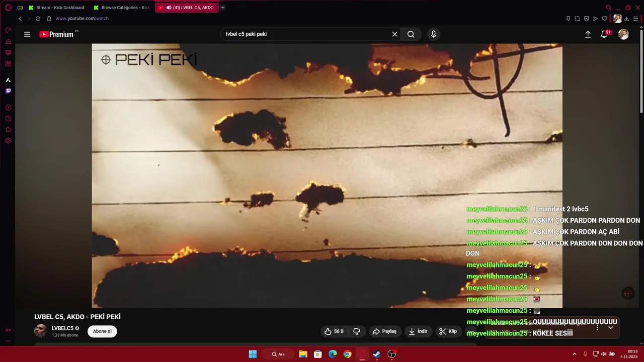
Task: Share the video with Paylaş
Action: click(384, 331)
